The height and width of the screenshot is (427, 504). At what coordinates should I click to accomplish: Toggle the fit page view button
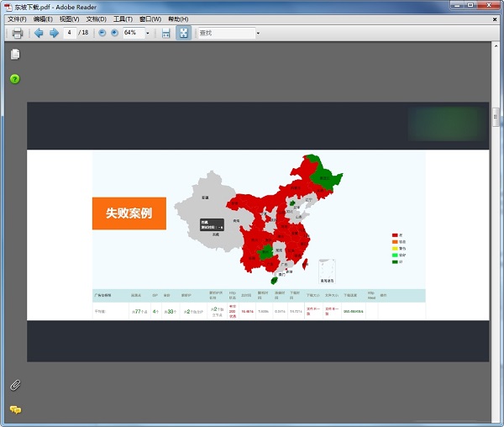(x=183, y=33)
